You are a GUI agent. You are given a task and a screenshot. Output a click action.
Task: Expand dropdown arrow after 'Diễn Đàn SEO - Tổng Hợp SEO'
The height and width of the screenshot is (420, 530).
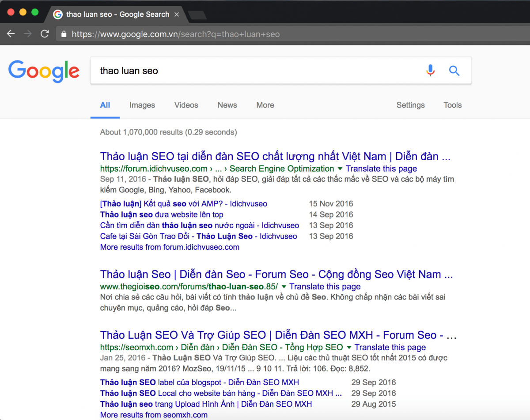pyautogui.click(x=349, y=348)
